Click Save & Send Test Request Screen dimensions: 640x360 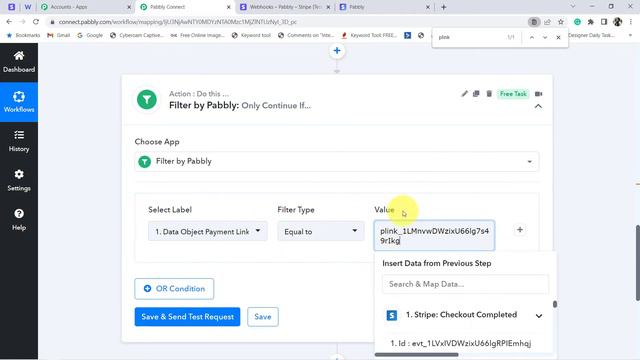tap(187, 317)
